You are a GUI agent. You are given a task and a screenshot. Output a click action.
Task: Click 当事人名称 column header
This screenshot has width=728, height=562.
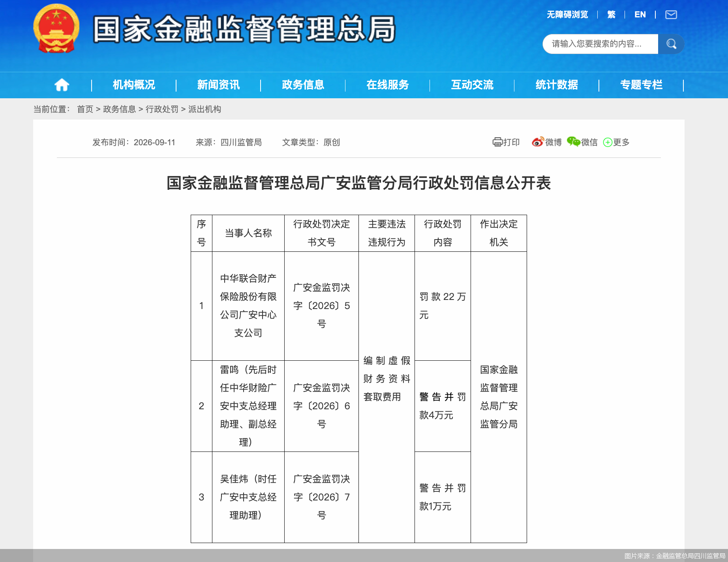point(248,233)
